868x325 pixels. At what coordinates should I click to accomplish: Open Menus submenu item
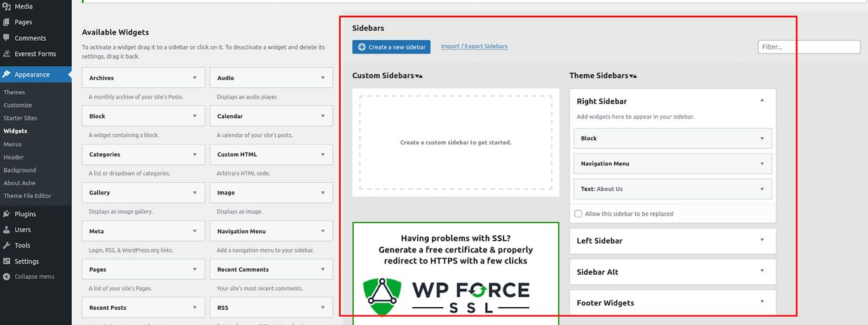(x=13, y=144)
